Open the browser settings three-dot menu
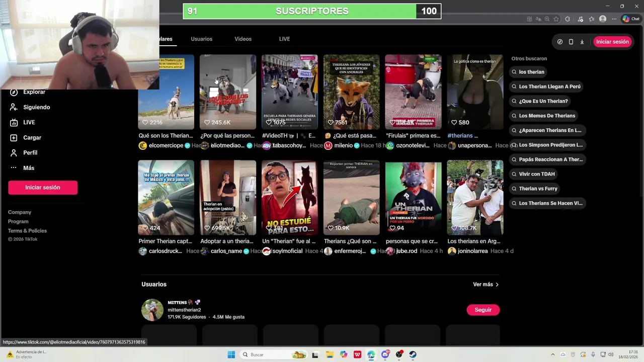 point(614,19)
